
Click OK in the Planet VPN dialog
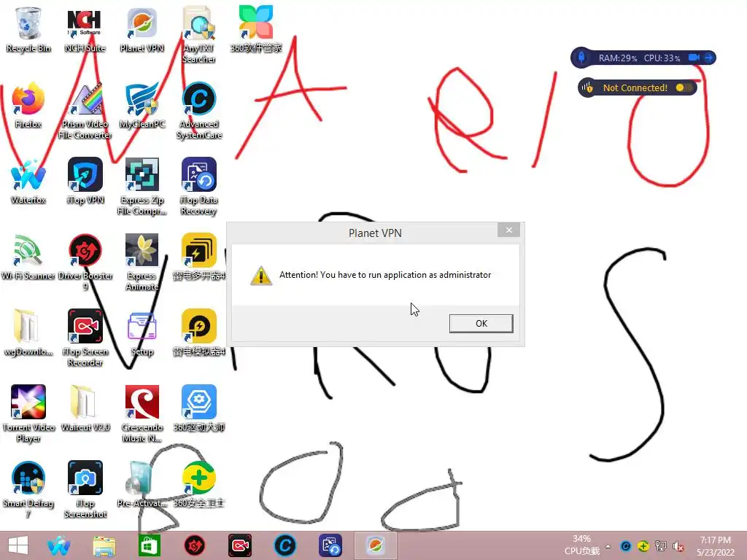(x=481, y=323)
